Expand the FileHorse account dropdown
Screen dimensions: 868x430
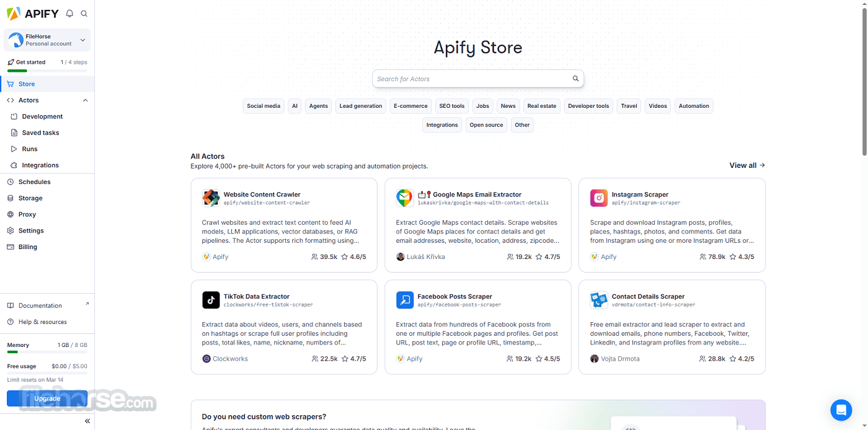pyautogui.click(x=47, y=40)
